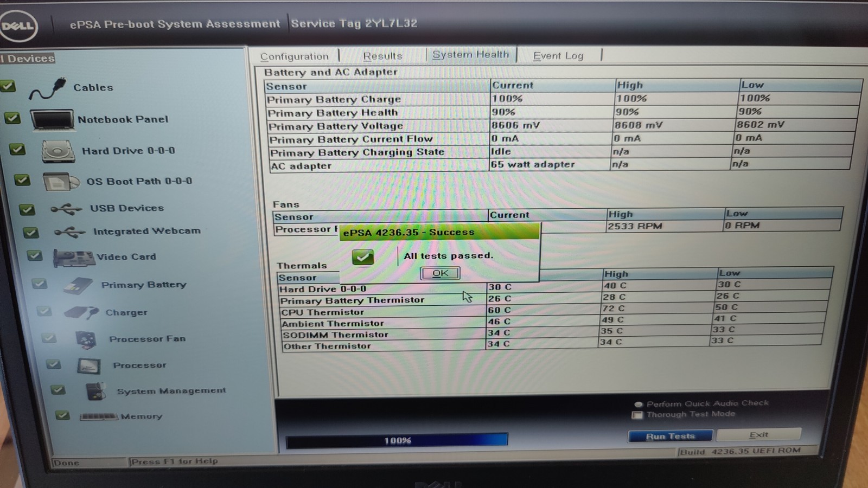Screen dimensions: 868x488
Task: Click the SODIMM Thermistor row
Action: (552, 332)
